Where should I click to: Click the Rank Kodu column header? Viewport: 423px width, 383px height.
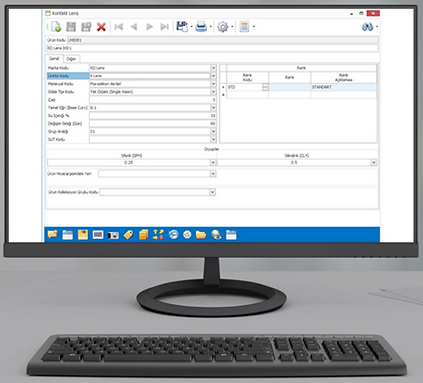247,78
